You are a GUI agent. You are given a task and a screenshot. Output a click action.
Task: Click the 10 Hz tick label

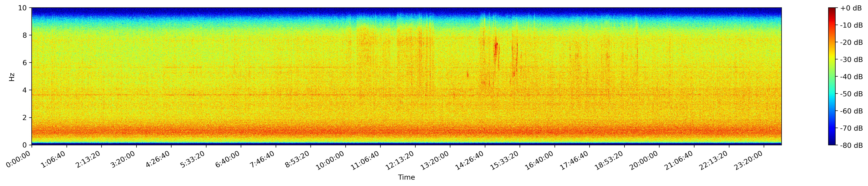coord(23,8)
